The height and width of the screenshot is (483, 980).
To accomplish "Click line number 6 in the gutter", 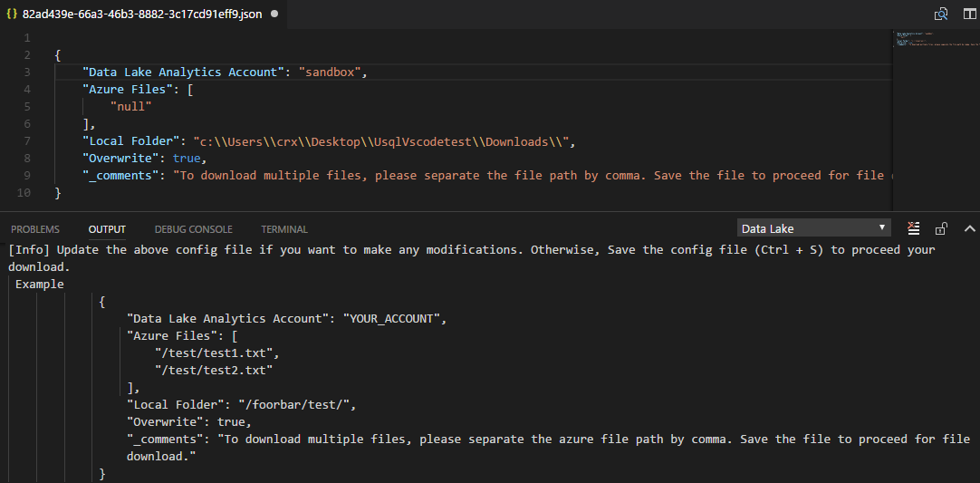I will [27, 124].
